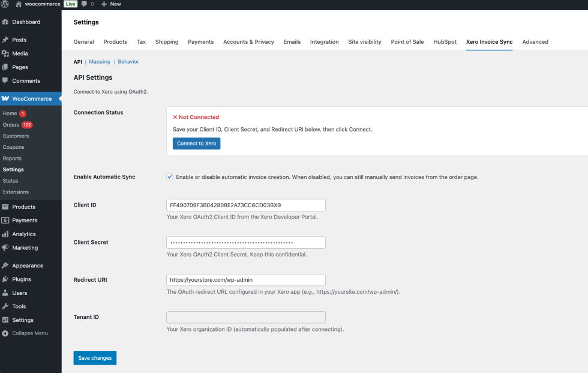Click the woocommerce site name in admin bar
588x373 pixels.
point(43,4)
